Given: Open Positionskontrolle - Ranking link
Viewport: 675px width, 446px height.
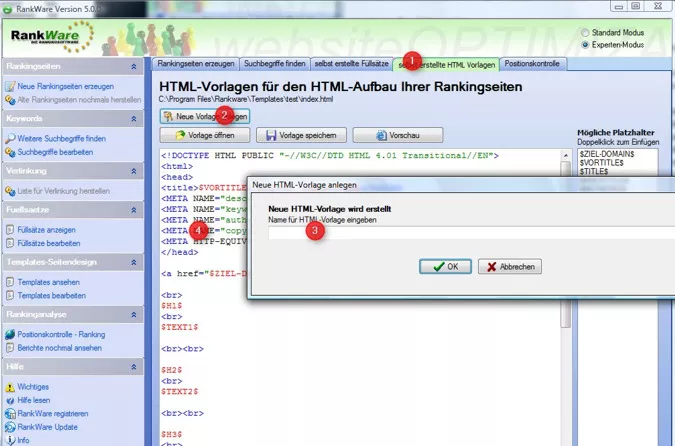Looking at the screenshot, I should pos(61,334).
